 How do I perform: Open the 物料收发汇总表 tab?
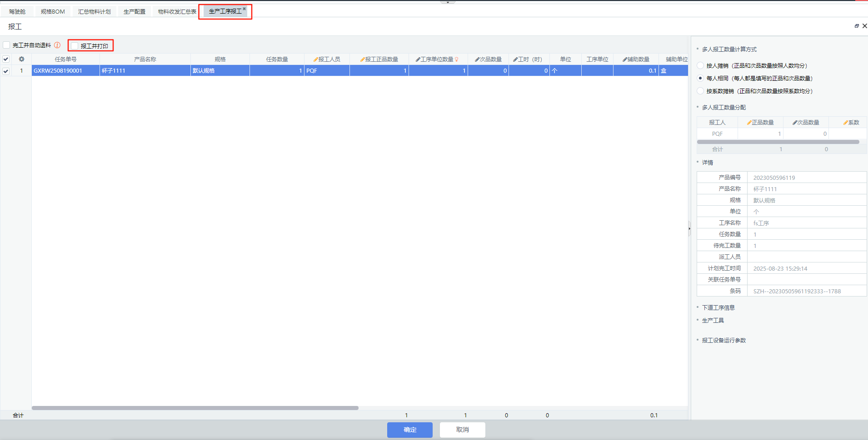point(177,11)
